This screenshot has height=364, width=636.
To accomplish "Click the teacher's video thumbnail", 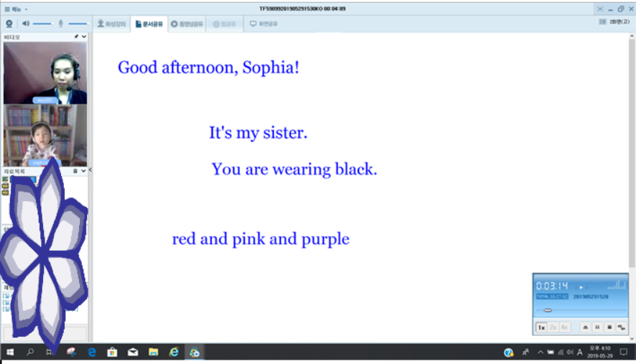I will coord(45,73).
